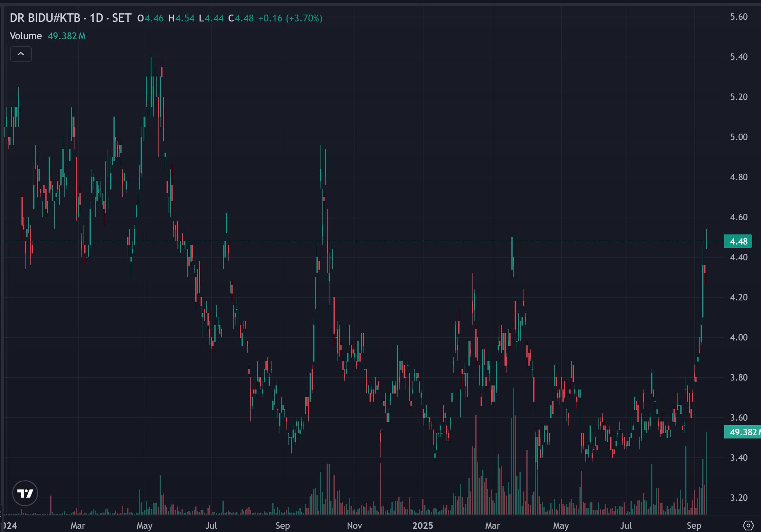Viewport: 761px width, 532px height.
Task: Click the 5.40 price axis label
Action: pos(739,57)
